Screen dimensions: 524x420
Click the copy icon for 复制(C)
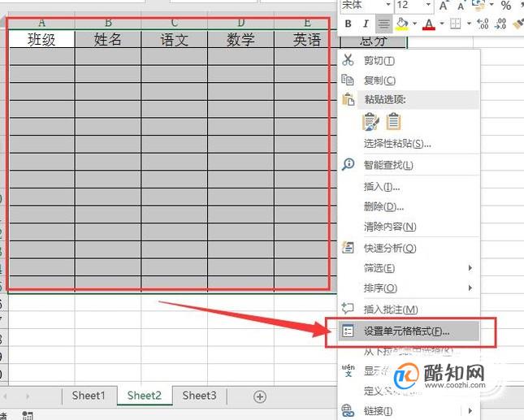[x=348, y=80]
